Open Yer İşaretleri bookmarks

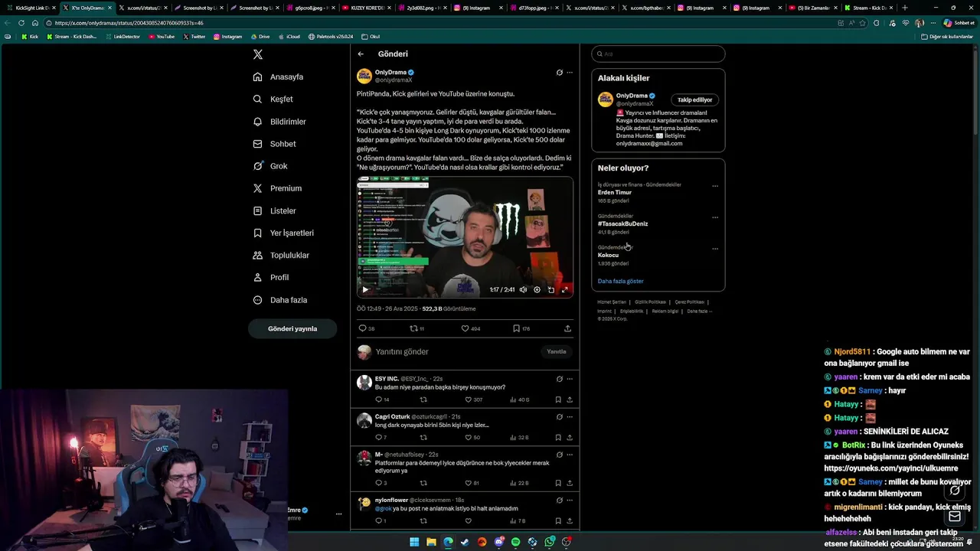[x=283, y=233]
